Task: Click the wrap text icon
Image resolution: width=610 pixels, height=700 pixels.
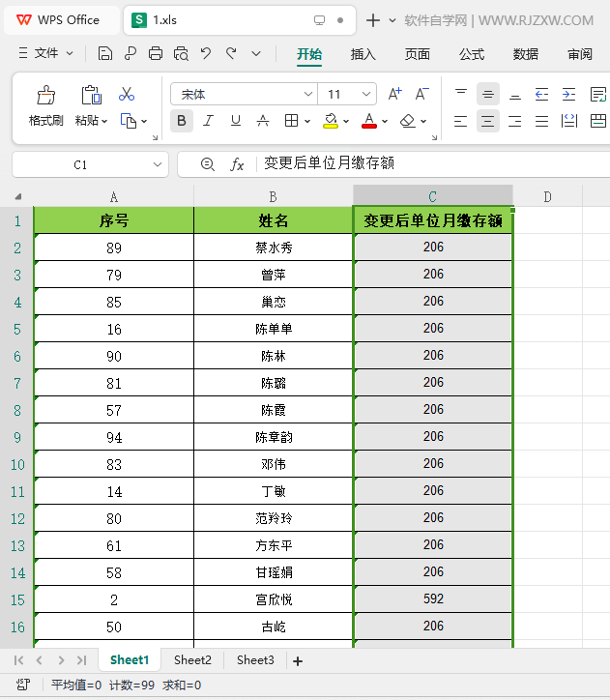Action: (597, 94)
